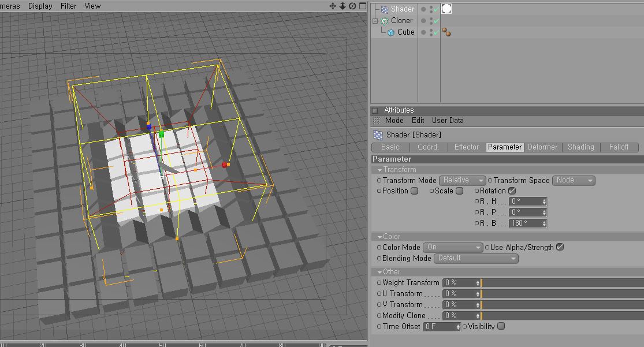Click the layer dot on Cloner row
644x347 pixels.
tap(423, 21)
